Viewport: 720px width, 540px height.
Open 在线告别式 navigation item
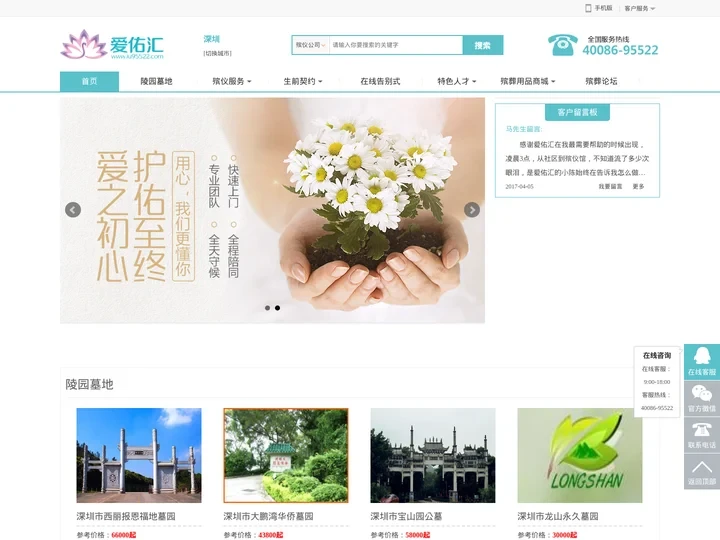pos(380,81)
